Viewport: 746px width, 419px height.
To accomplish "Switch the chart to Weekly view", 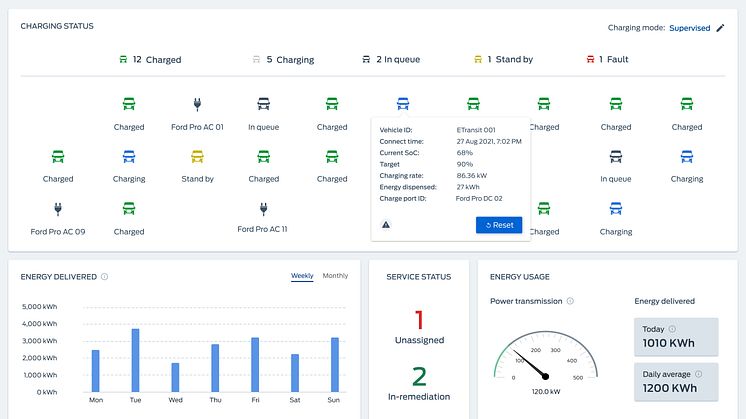I will (x=302, y=276).
